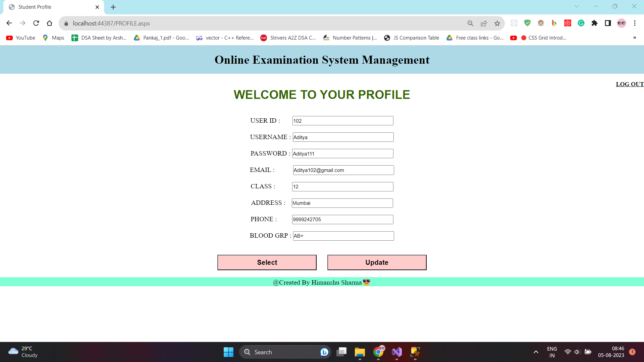Viewport: 644px width, 362px height.
Task: Launch Visual Studio from the taskbar
Action: point(396,352)
